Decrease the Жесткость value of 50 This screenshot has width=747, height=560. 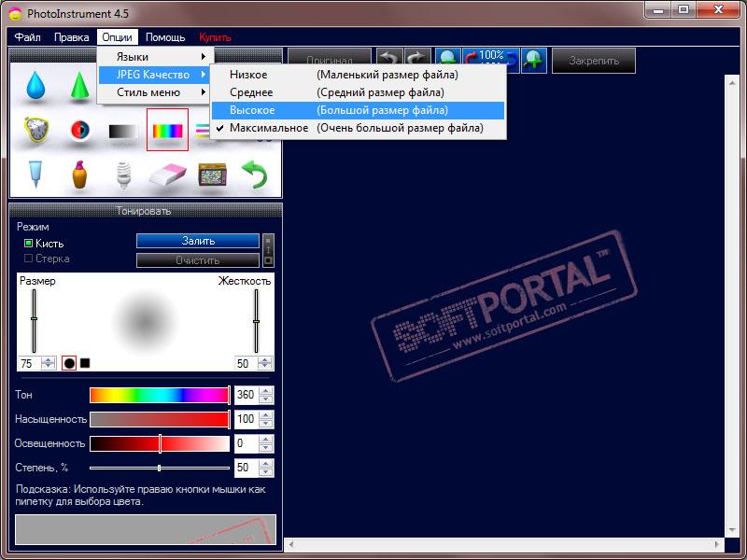tap(265, 367)
